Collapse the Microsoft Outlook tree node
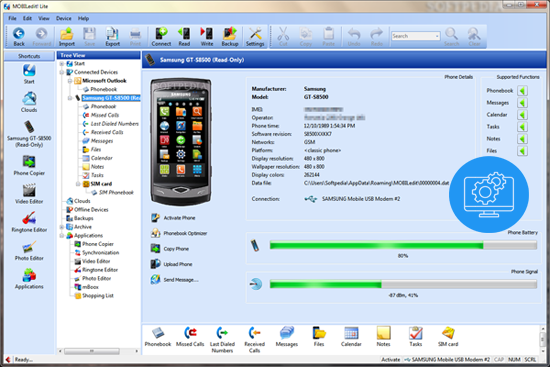550x367 pixels. pos(70,81)
